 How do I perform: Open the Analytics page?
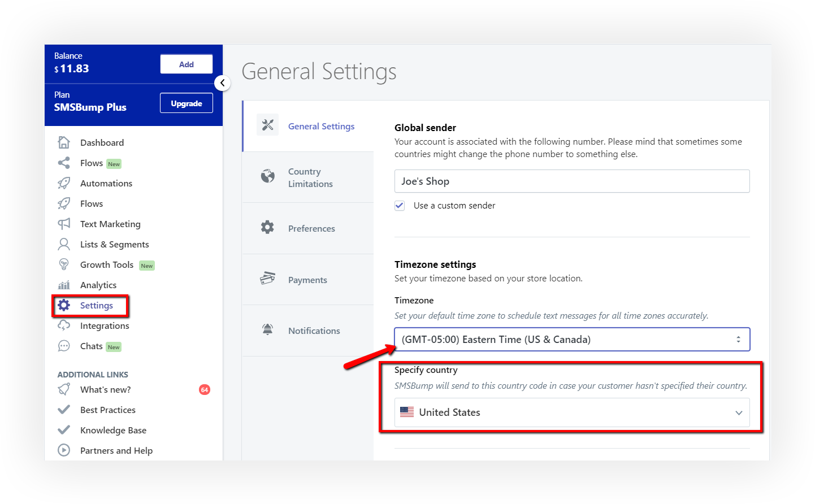[x=98, y=285]
